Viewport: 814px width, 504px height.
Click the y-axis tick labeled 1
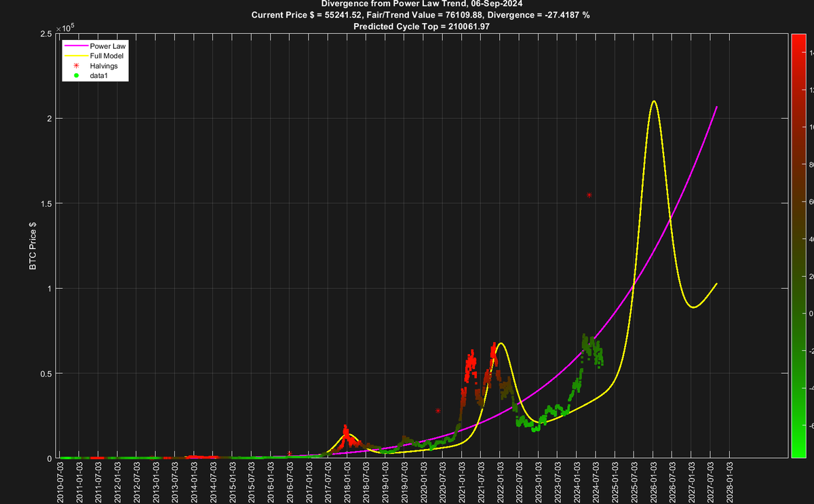50,288
